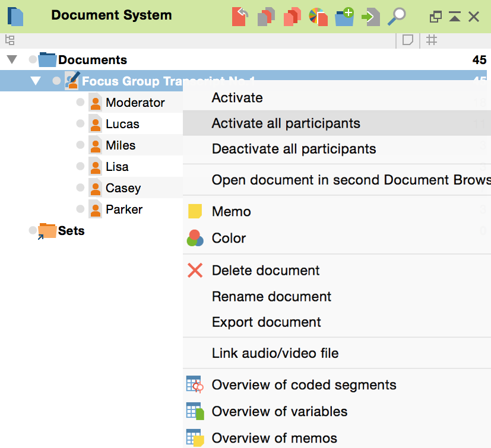The height and width of the screenshot is (448, 491).
Task: Toggle activation circle next to Moderator
Action: coord(80,103)
